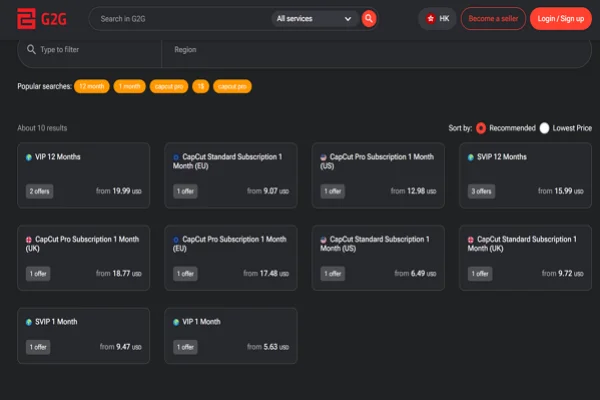Click the price from 15.99 USD
This screenshot has height=400, width=600.
[x=561, y=191]
